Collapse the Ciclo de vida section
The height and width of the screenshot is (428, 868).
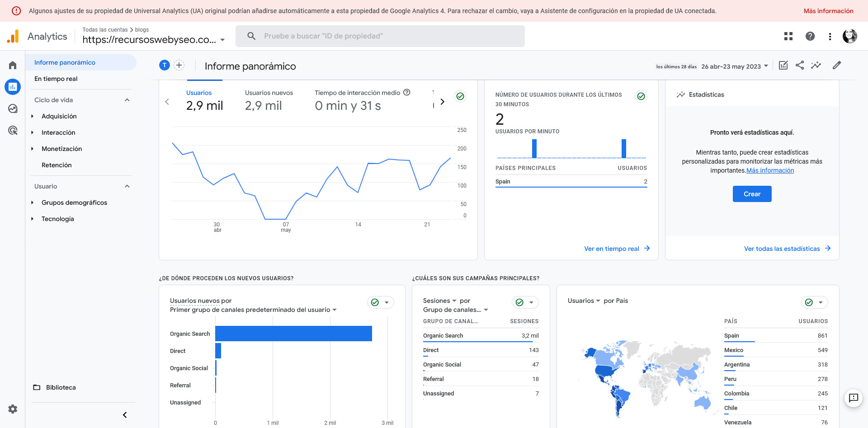coord(127,100)
